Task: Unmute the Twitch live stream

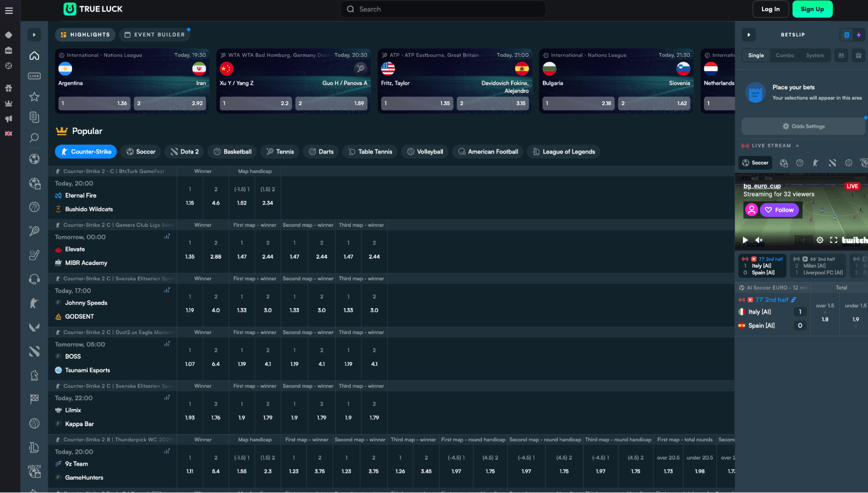Action: 759,240
